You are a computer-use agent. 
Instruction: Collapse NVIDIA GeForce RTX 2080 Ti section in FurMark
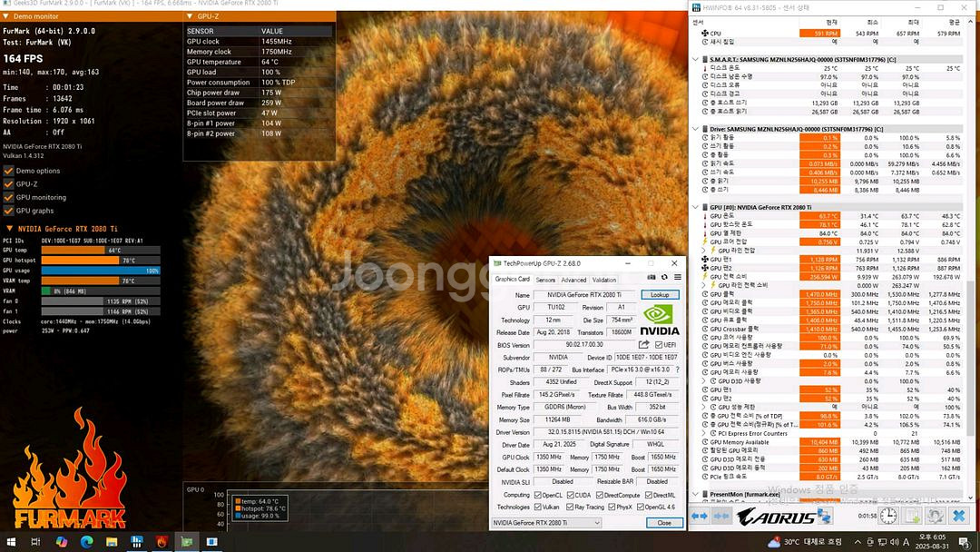click(x=9, y=229)
